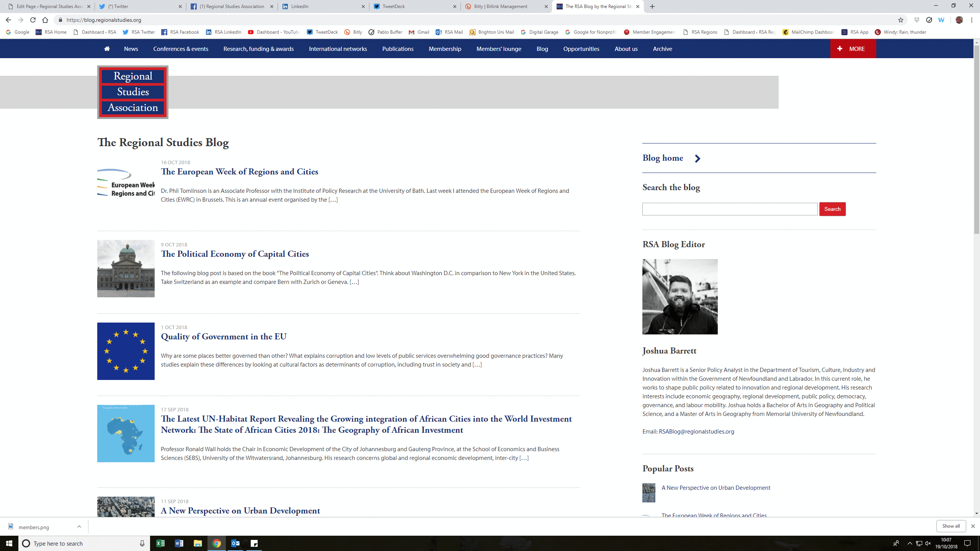The image size is (980, 551).
Task: Click the home icon in the navigation bar
Action: [x=107, y=49]
